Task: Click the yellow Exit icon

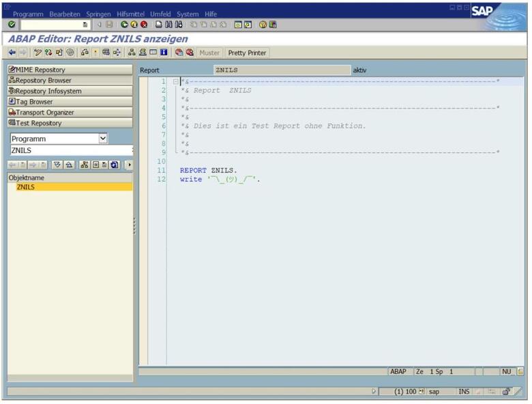Action: (x=134, y=25)
